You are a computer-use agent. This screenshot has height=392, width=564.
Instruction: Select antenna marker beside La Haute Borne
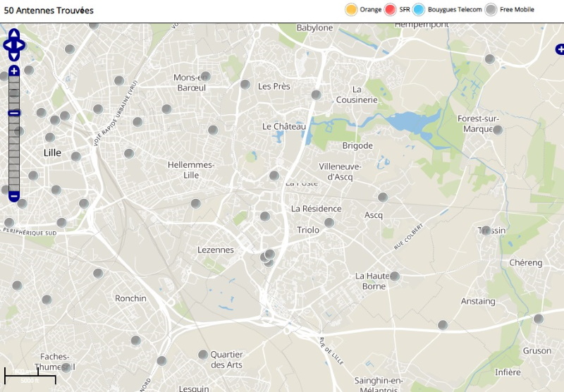pos(395,276)
